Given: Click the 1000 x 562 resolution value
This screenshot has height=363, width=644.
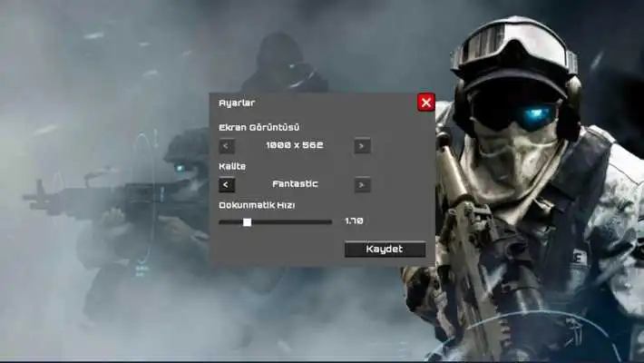Looking at the screenshot, I should coord(295,145).
